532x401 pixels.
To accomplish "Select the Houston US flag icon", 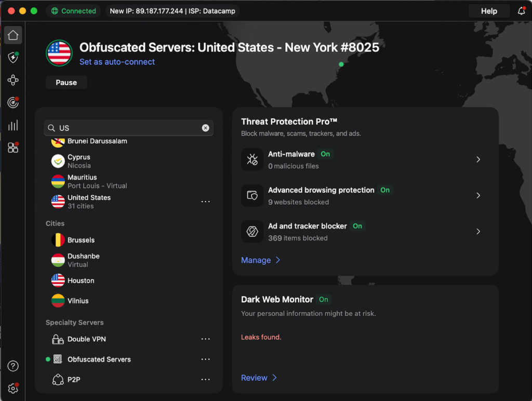I will click(58, 280).
